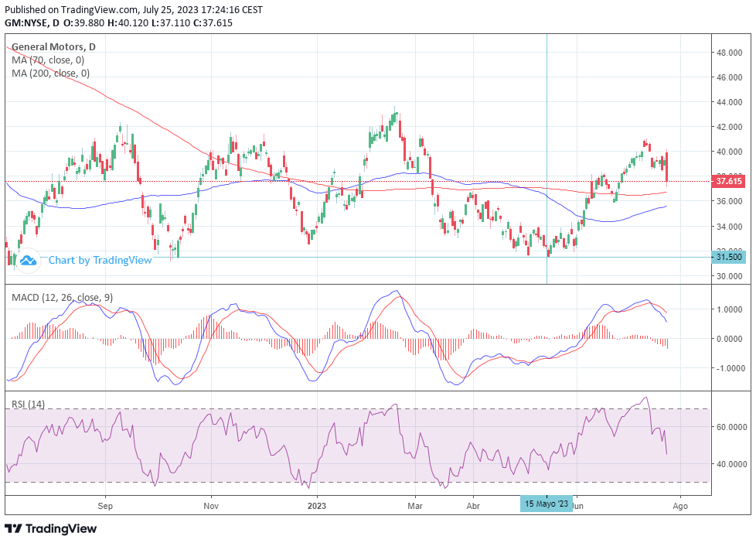The height and width of the screenshot is (543, 756).
Task: Click the 36.000 price scale label
Action: coord(729,201)
